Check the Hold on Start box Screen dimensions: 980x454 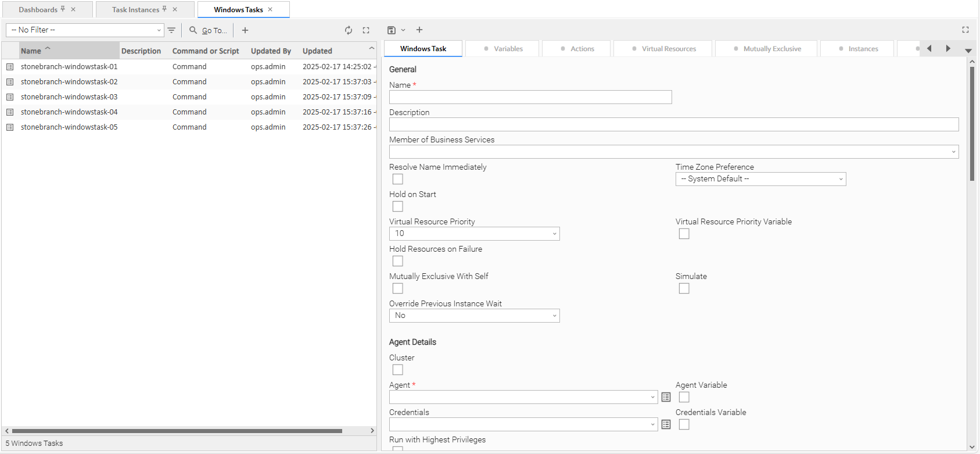tap(398, 206)
